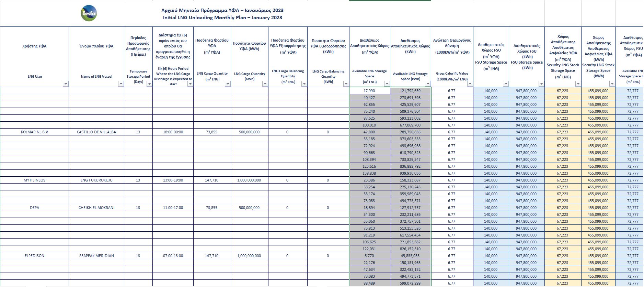Open the LNG User column filter dropdown
The height and width of the screenshot is (287, 644).
click(66, 84)
